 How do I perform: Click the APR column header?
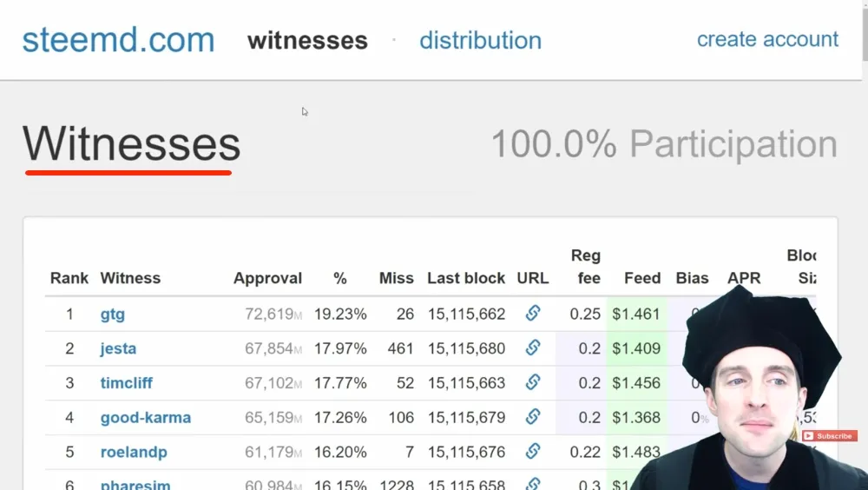click(x=744, y=278)
